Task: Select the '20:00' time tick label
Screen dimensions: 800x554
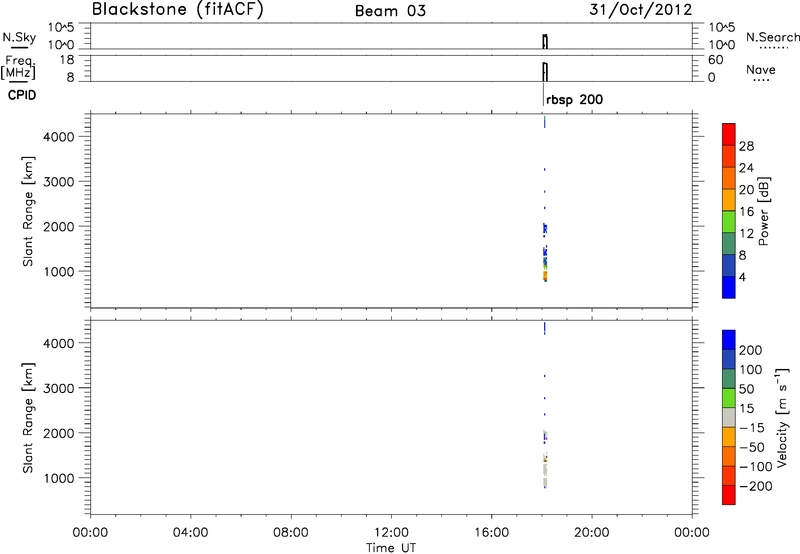Action: point(591,533)
